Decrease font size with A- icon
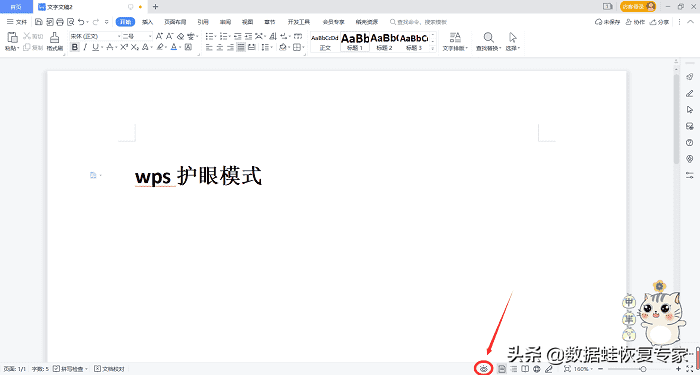 pos(170,36)
